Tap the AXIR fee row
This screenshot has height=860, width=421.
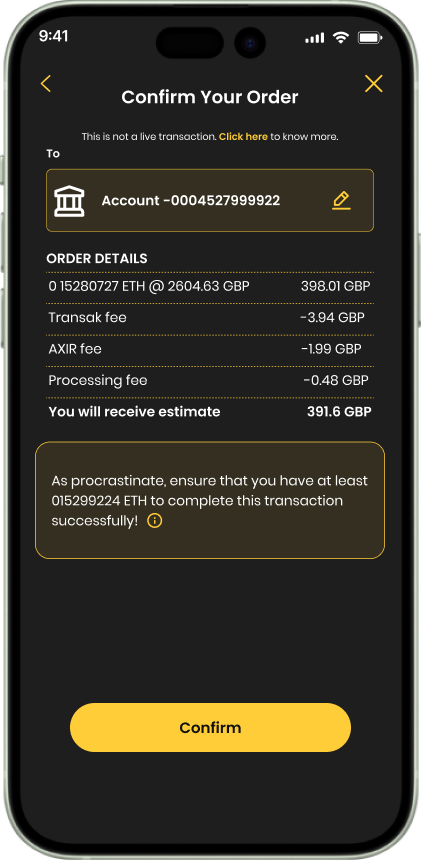(210, 349)
